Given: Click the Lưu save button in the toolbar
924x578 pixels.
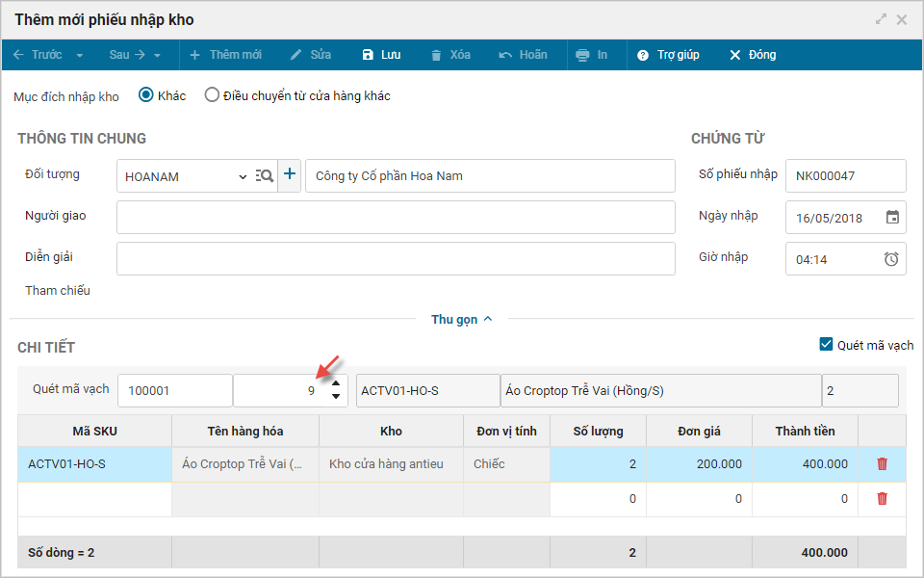Looking at the screenshot, I should (x=381, y=55).
